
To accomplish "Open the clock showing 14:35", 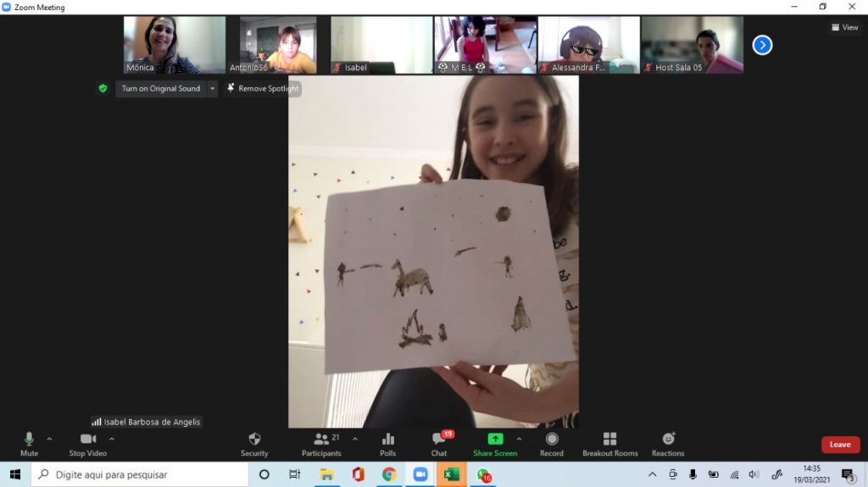I will pyautogui.click(x=811, y=474).
